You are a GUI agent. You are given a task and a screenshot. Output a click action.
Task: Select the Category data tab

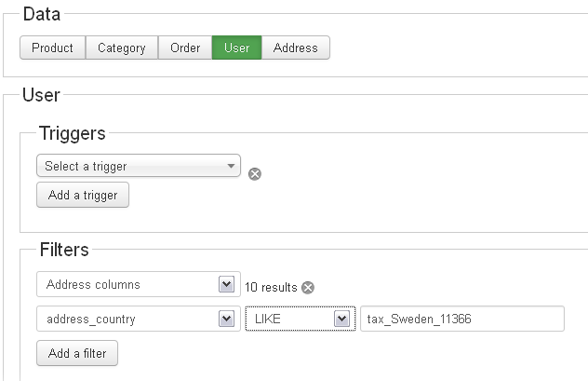point(122,48)
